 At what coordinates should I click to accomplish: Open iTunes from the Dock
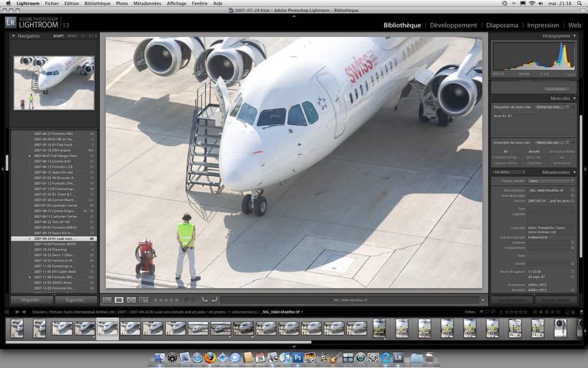tap(285, 358)
